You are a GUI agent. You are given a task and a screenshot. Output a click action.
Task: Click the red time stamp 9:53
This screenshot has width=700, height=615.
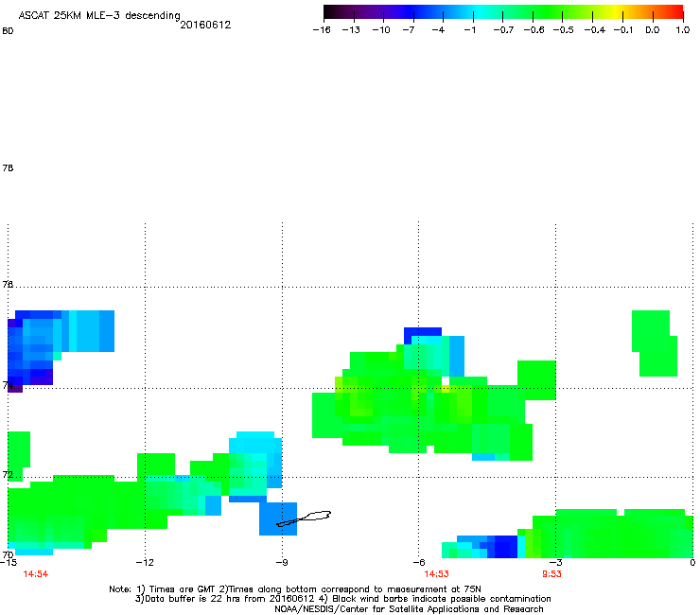pyautogui.click(x=551, y=574)
